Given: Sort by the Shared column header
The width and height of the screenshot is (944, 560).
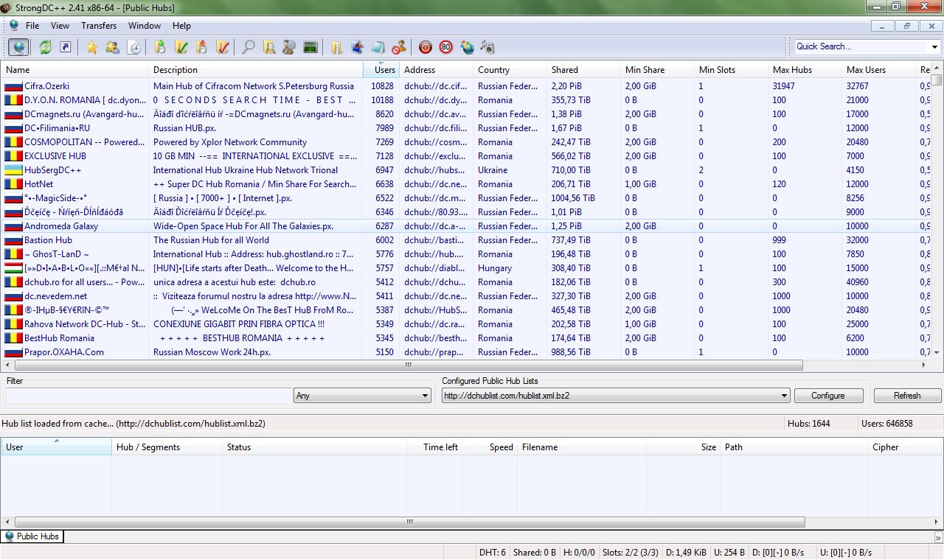Looking at the screenshot, I should (583, 70).
